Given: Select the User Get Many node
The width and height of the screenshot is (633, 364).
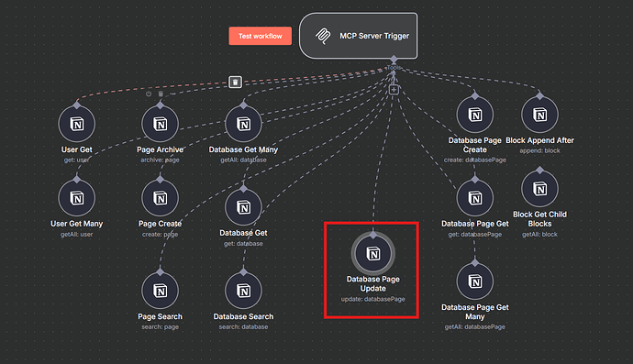Looking at the screenshot, I should 77,198.
